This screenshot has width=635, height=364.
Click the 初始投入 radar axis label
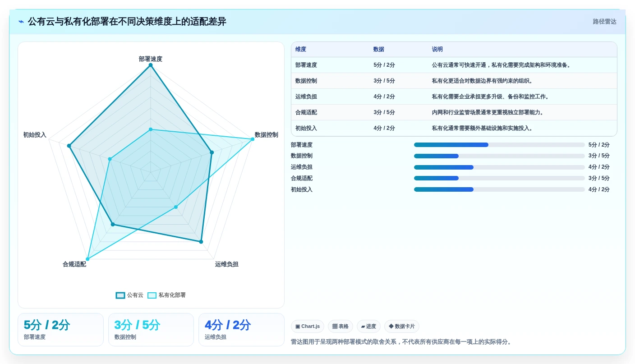pos(35,135)
